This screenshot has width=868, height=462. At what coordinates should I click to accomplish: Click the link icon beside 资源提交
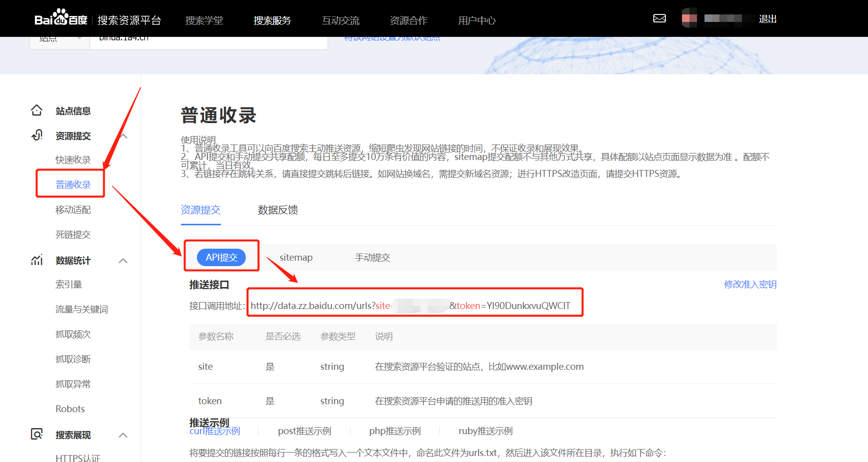37,135
